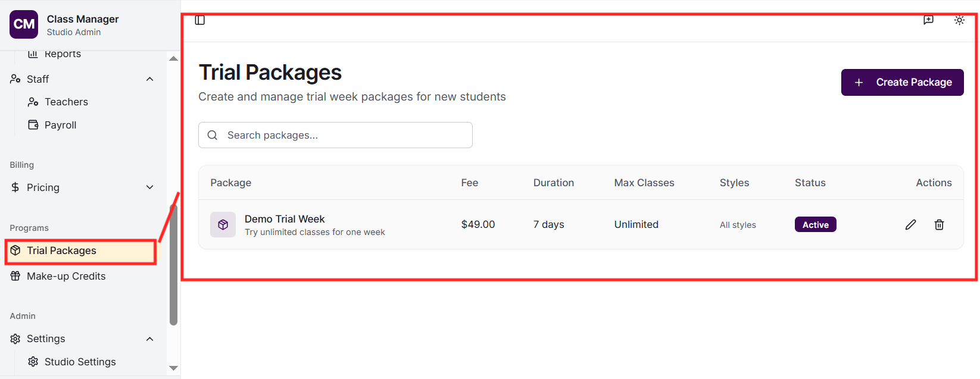Click the CM Class Manager logo
The height and width of the screenshot is (379, 980).
click(24, 24)
